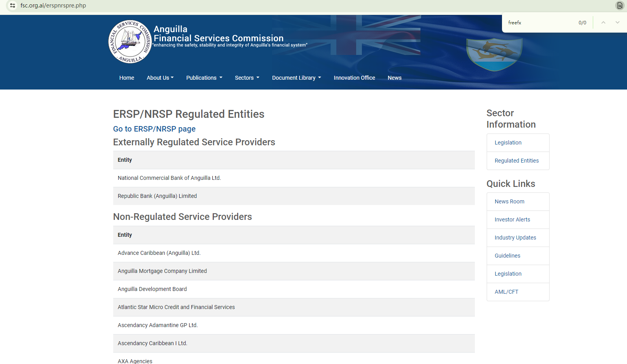627x364 pixels.
Task: Expand the Document Library dropdown menu
Action: click(x=296, y=78)
